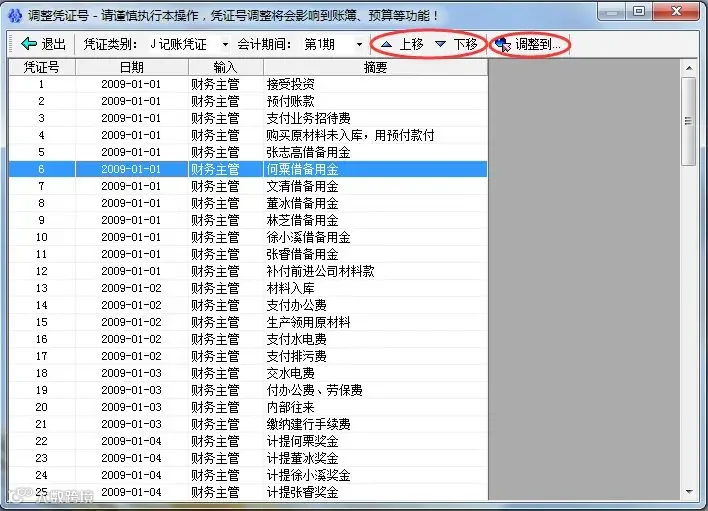
Task: Select row with summary 预付账款
Action: coord(248,101)
